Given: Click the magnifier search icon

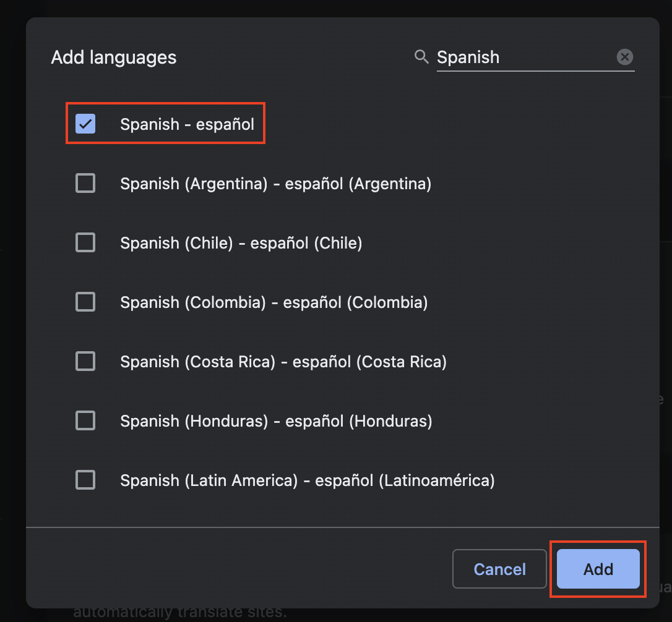Looking at the screenshot, I should 421,56.
